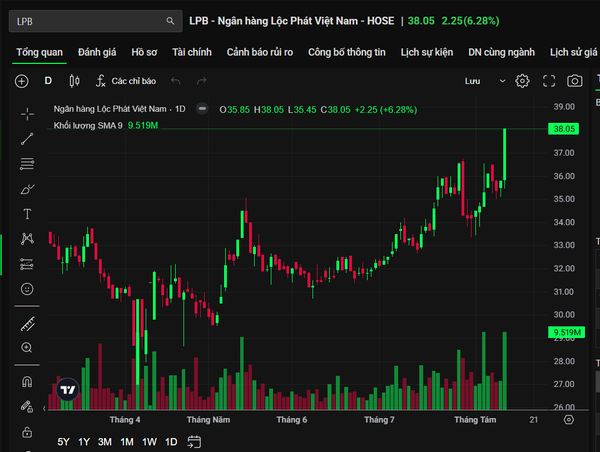Set range to 1M
Viewport: 600px width, 452px height.
(127, 442)
